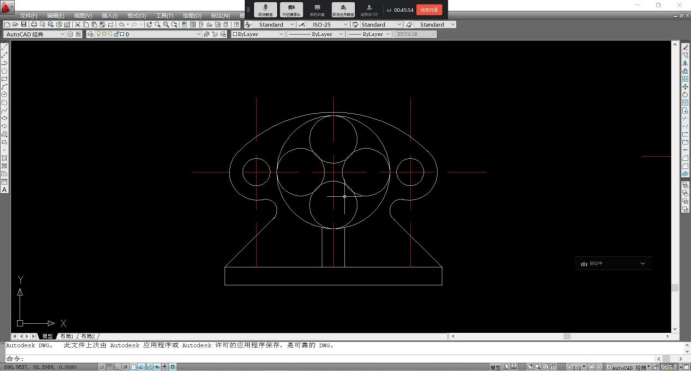The height and width of the screenshot is (372, 692).
Task: Open the Layer Properties Manager icon
Action: click(x=90, y=34)
